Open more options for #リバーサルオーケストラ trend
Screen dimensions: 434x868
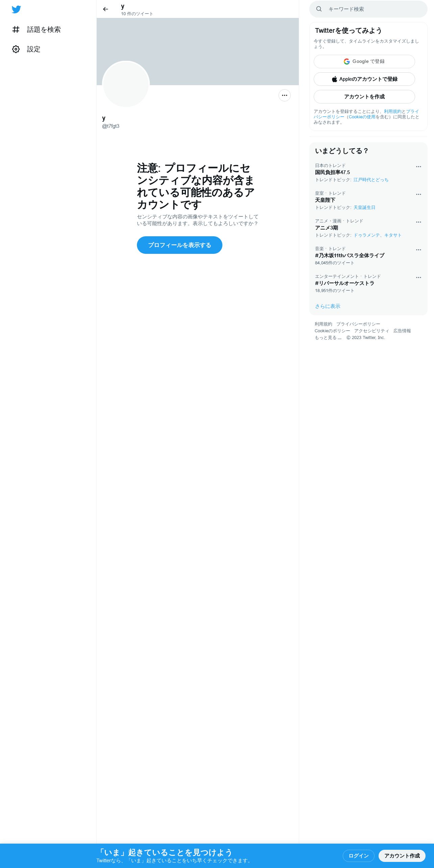tap(418, 278)
